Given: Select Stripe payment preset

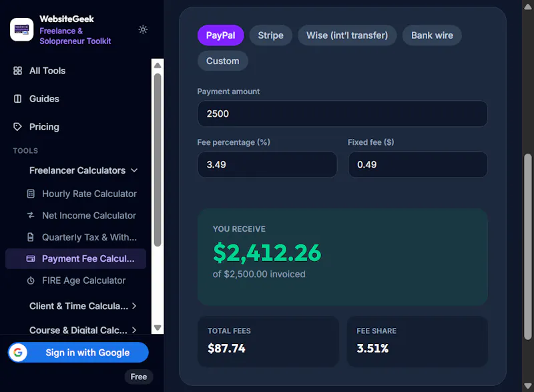Looking at the screenshot, I should click(271, 35).
